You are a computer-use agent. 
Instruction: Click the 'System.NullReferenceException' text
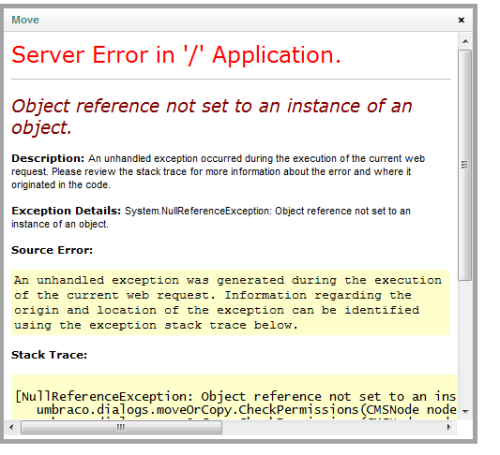coord(198,211)
